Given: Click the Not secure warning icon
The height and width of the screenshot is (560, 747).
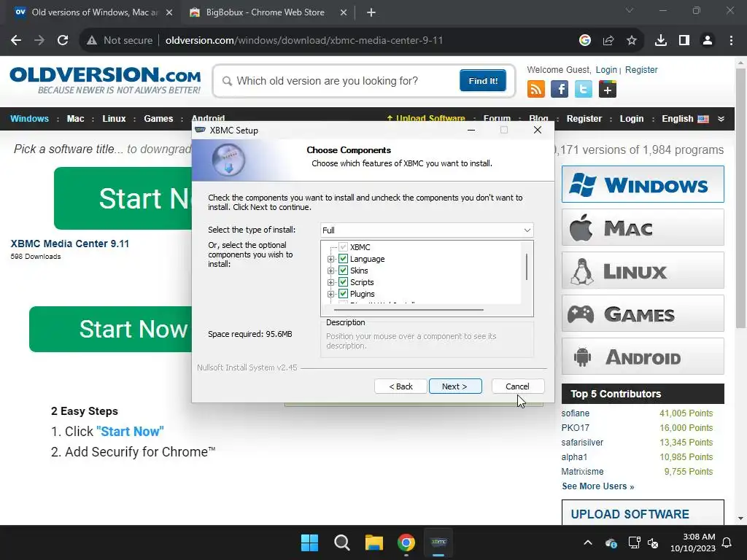Looking at the screenshot, I should pyautogui.click(x=92, y=41).
